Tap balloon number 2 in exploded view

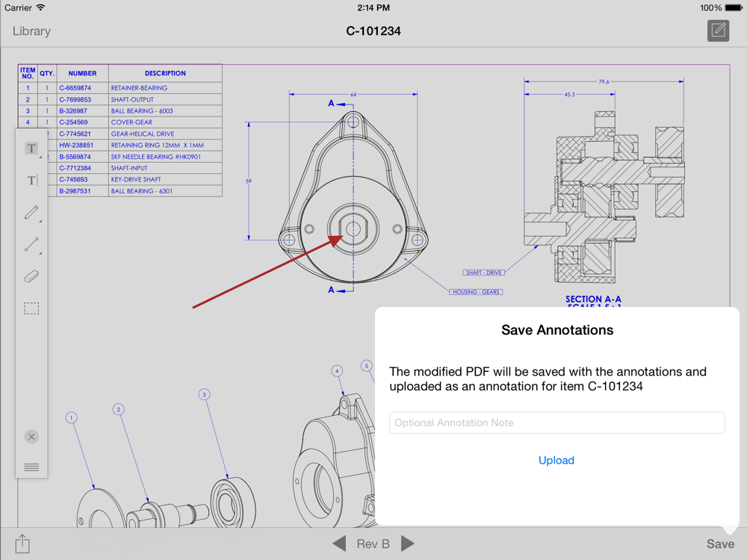[x=119, y=409]
